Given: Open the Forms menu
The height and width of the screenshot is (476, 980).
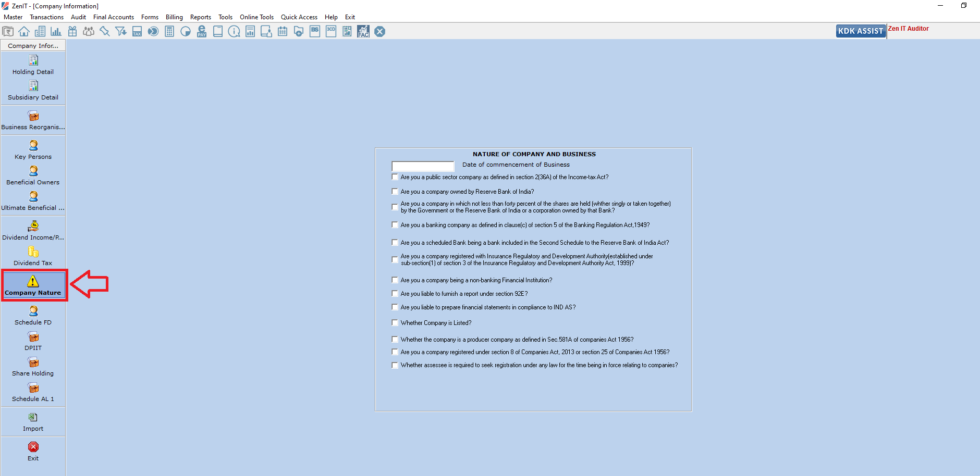Looking at the screenshot, I should pos(150,17).
